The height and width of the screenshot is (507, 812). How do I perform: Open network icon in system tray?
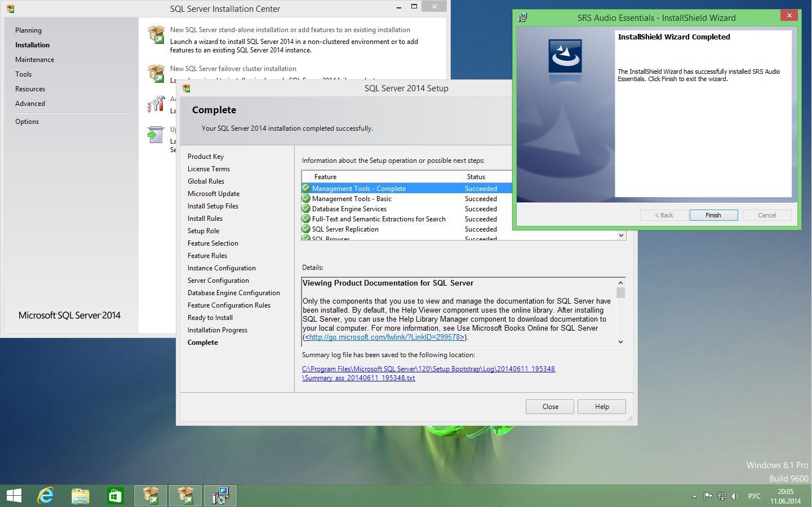coord(722,496)
